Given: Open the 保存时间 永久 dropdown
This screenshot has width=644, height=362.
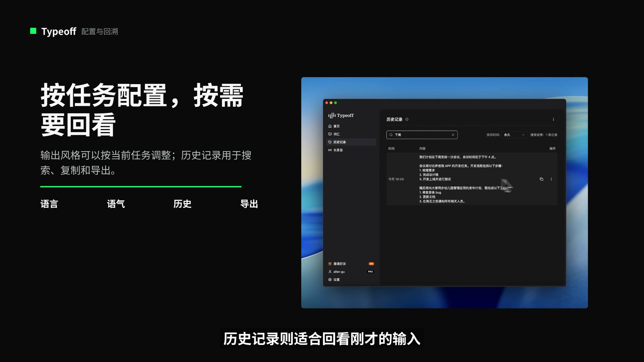Looking at the screenshot, I should tap(514, 135).
